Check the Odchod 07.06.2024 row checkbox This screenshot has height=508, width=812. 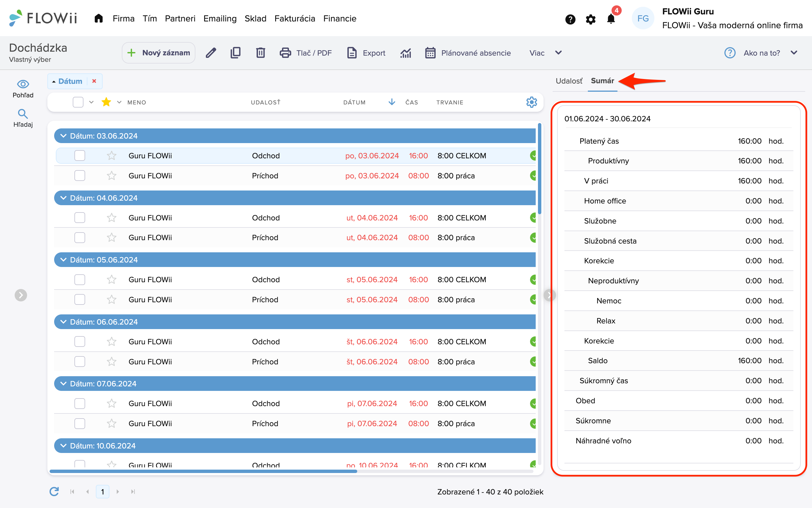point(80,403)
